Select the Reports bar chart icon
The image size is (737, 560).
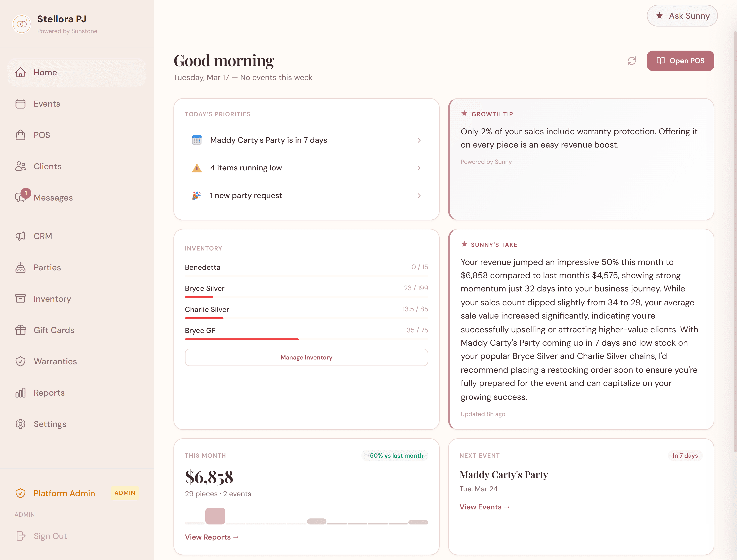[21, 393]
